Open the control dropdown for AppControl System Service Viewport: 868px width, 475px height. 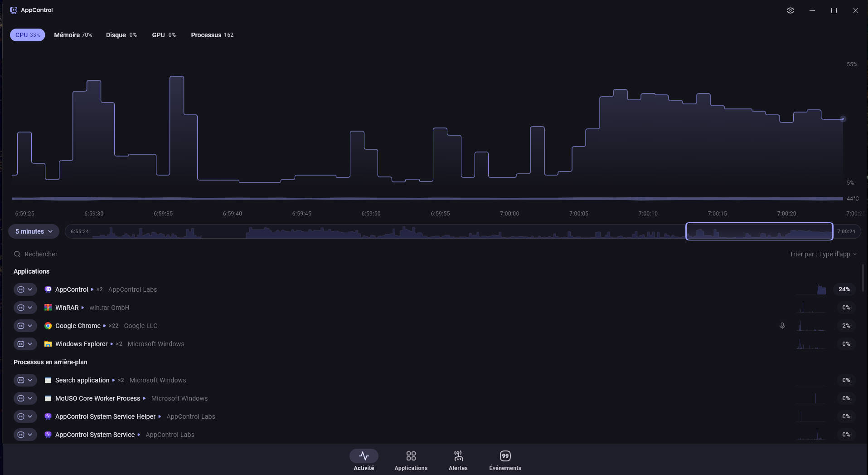[25, 435]
